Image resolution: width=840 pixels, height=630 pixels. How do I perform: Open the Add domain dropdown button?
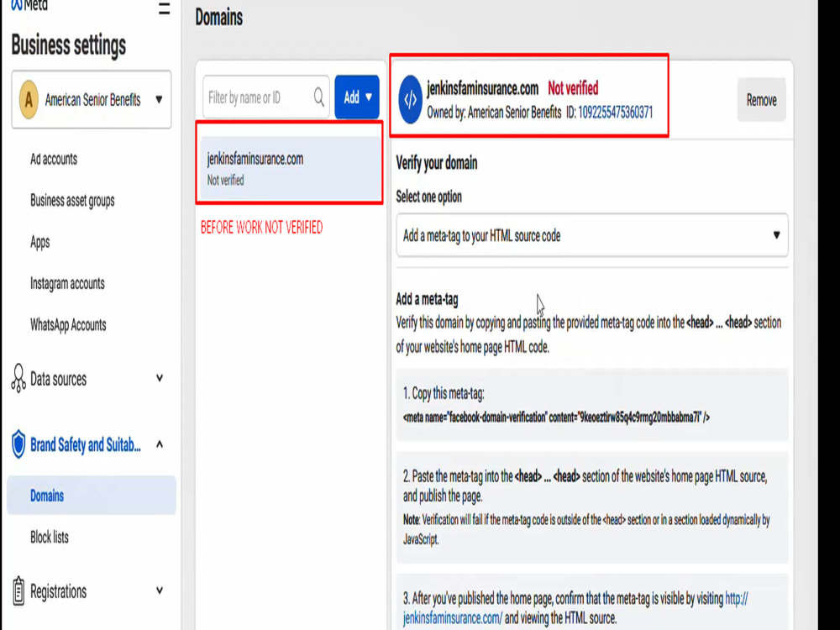pos(357,97)
